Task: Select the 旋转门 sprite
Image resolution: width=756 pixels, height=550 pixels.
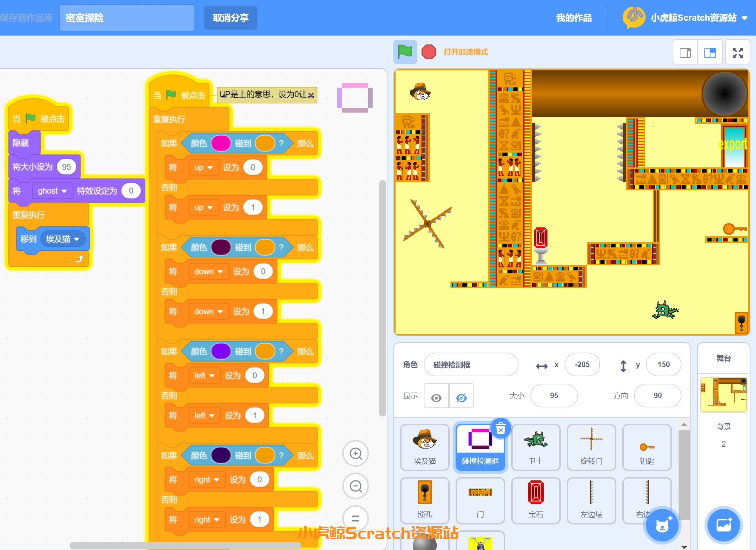Action: point(592,447)
